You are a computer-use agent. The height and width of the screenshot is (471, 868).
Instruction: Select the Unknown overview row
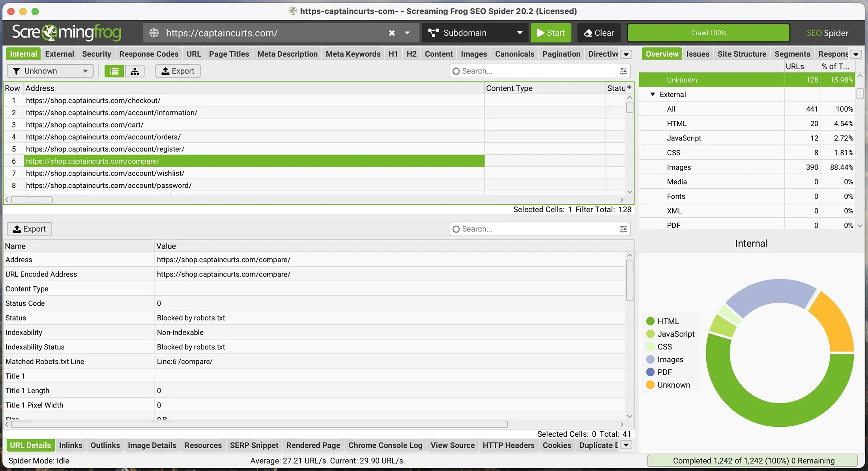(747, 80)
